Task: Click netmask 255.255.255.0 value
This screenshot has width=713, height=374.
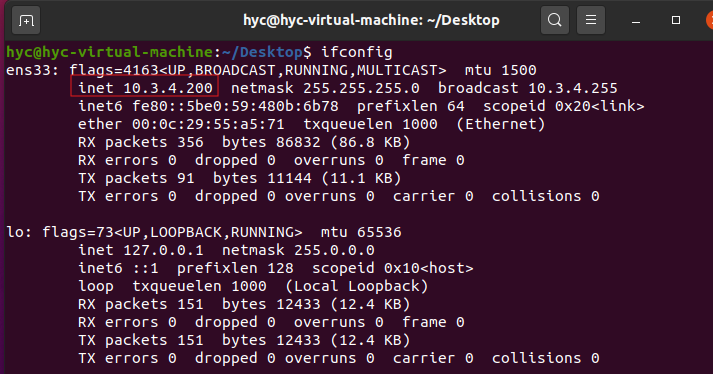Action: click(x=325, y=88)
